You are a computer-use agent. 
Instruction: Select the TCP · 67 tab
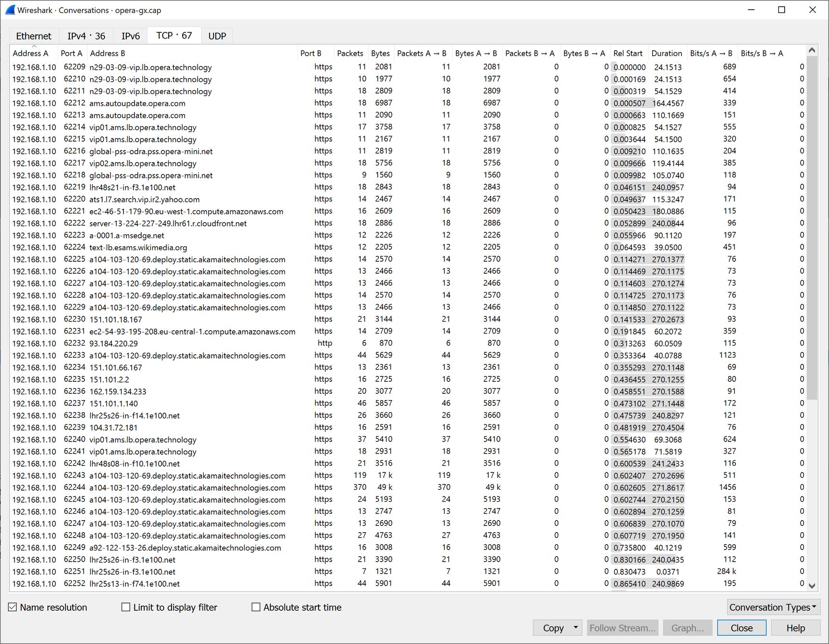174,35
